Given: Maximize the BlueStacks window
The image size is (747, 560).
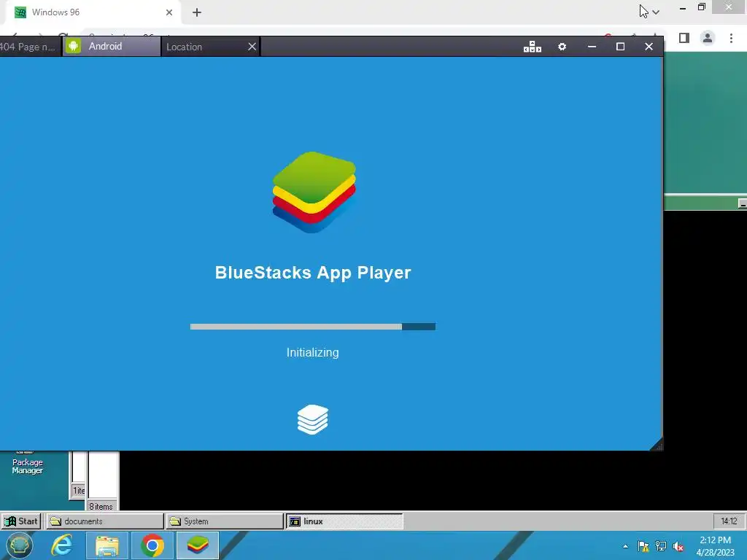Looking at the screenshot, I should [x=620, y=47].
